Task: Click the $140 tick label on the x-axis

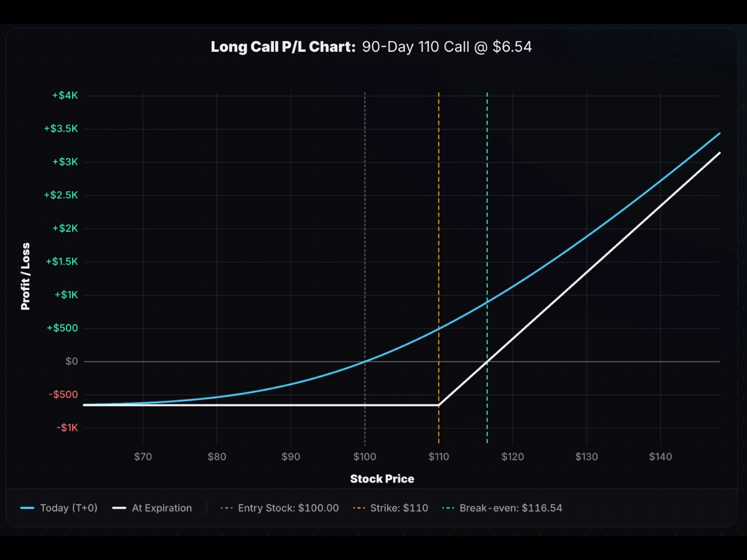Action: (660, 456)
